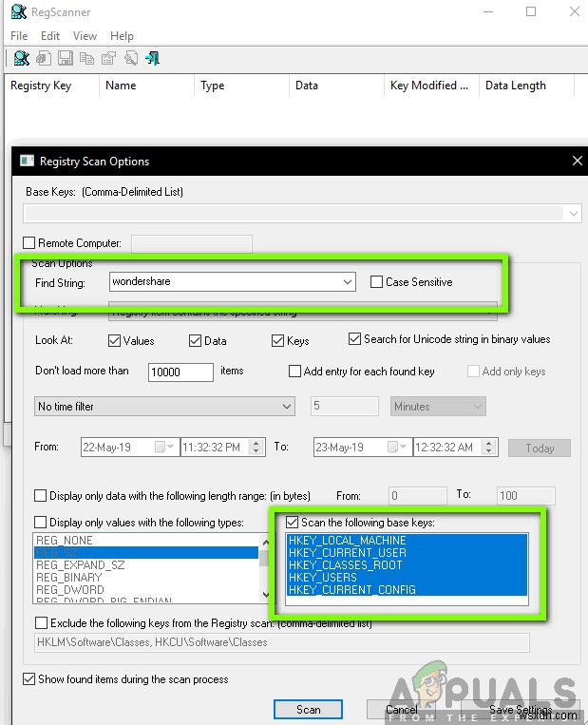Select REG_EXPAND_SZ in the types list
This screenshot has height=725, width=588.
146,565
